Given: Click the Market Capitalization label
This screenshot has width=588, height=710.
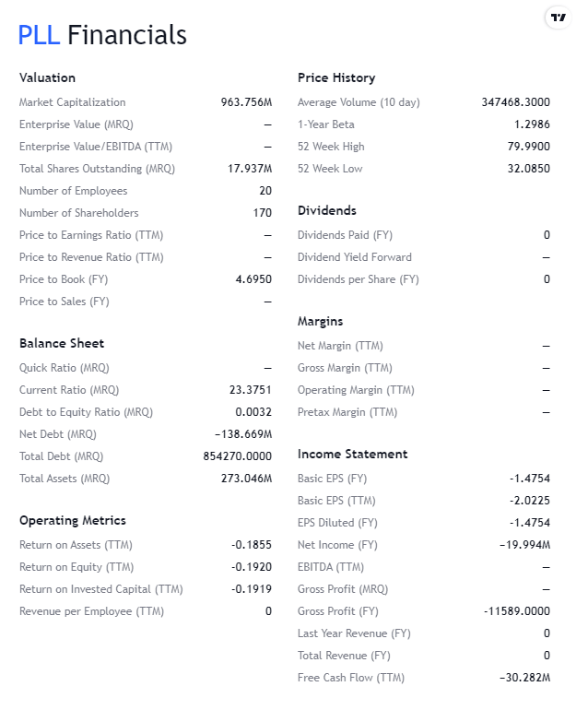Looking at the screenshot, I should pyautogui.click(x=73, y=102).
